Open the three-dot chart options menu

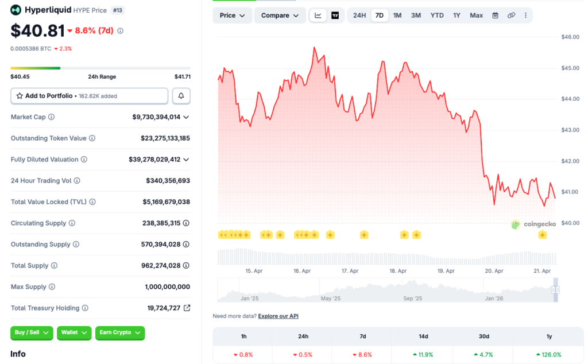tap(525, 16)
